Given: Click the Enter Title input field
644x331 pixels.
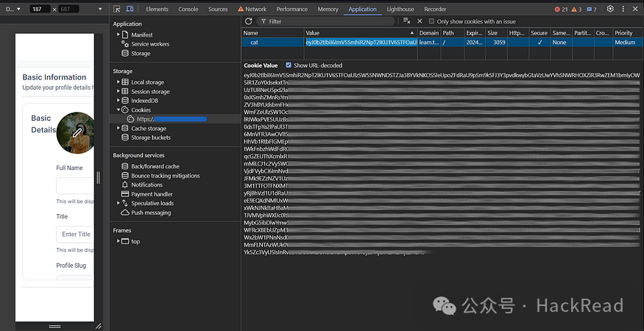Looking at the screenshot, I should click(x=75, y=234).
